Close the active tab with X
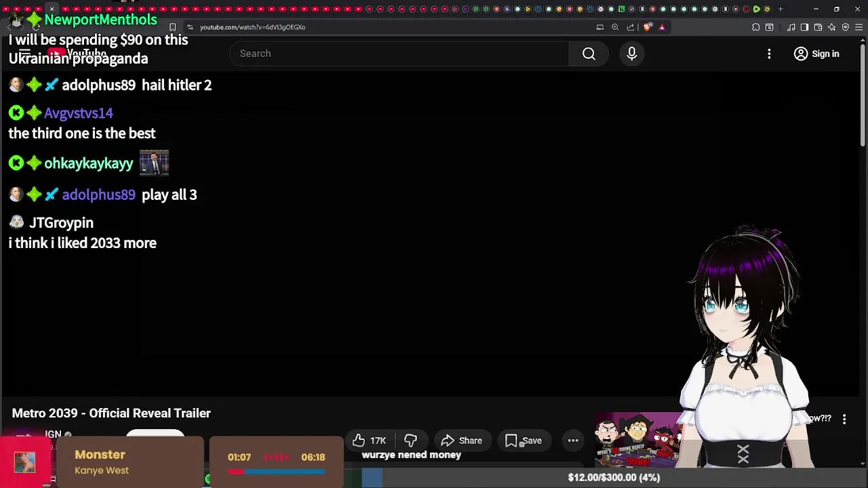868x488 pixels. 52,9
